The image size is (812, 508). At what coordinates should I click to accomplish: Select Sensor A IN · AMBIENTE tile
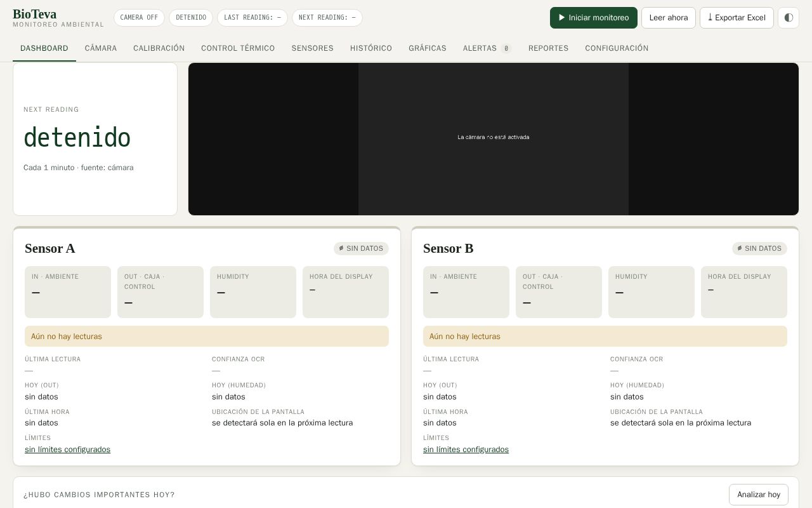point(68,292)
